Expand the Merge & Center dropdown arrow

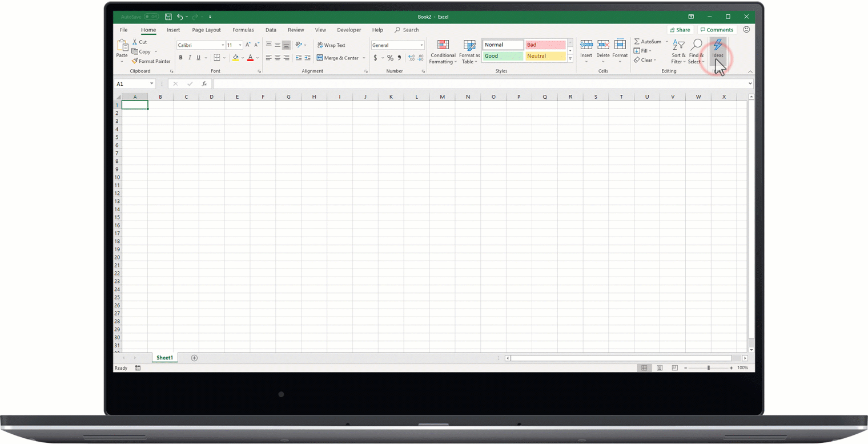[x=364, y=58]
